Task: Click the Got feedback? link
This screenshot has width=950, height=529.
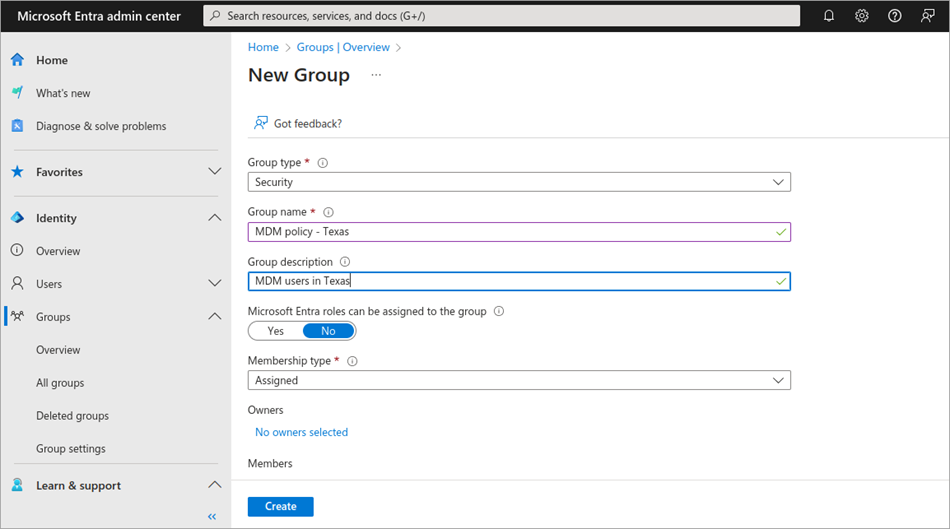Action: [308, 124]
